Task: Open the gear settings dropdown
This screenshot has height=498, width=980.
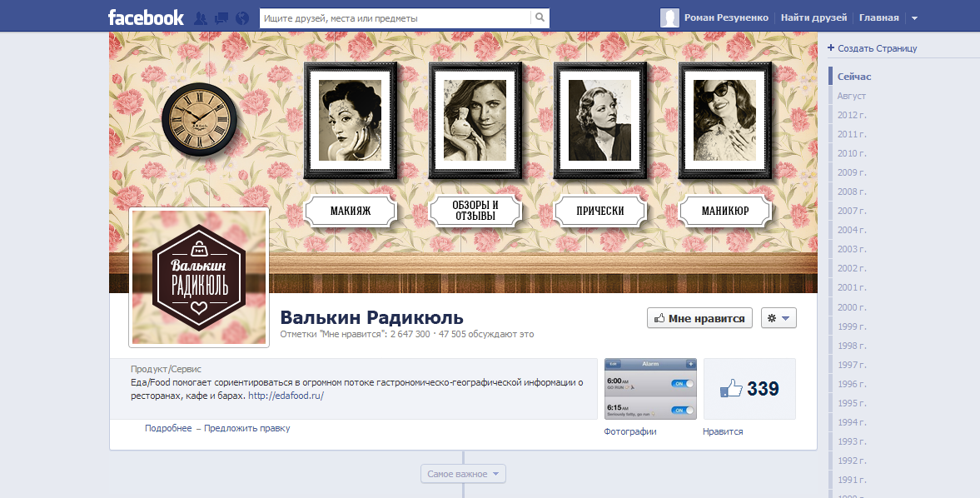Action: pyautogui.click(x=779, y=318)
